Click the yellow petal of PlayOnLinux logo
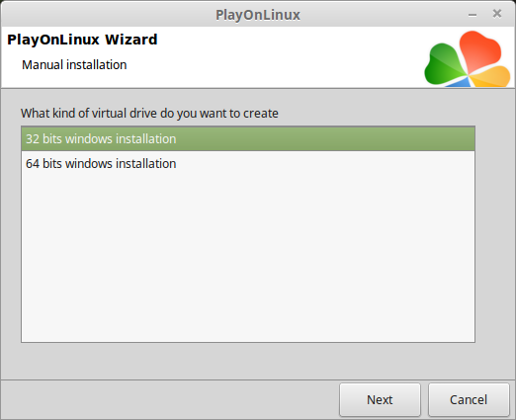 (491, 76)
